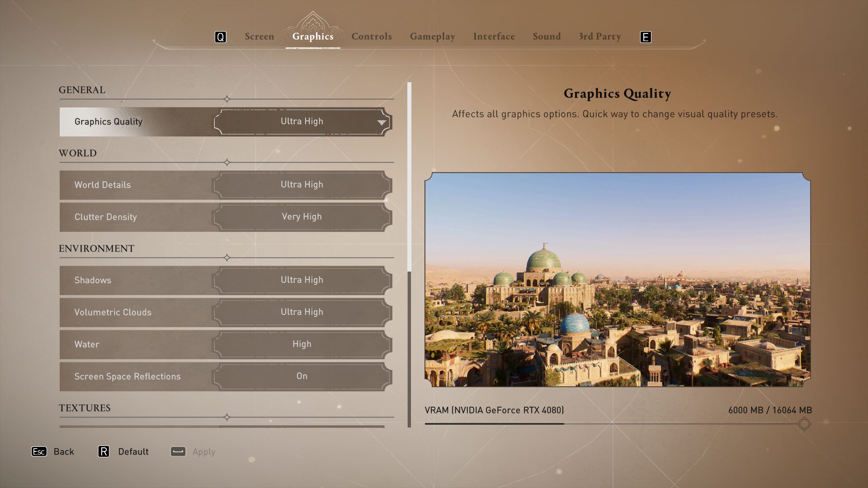Click the spacebar key icon for Apply
868x488 pixels.
pyautogui.click(x=178, y=451)
